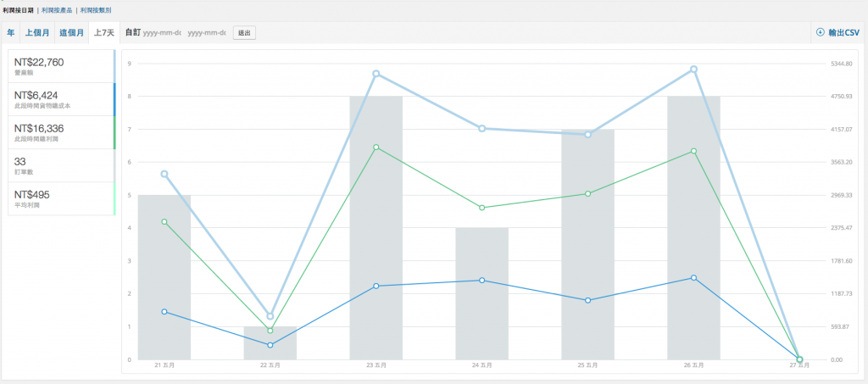Highlight the NT$6,424 cost legend item
868x384 pixels.
click(61, 99)
